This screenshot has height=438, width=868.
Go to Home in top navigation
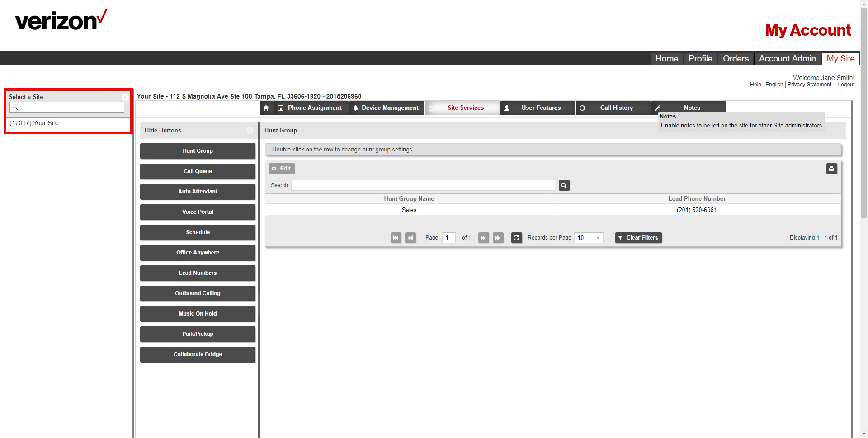[667, 59]
